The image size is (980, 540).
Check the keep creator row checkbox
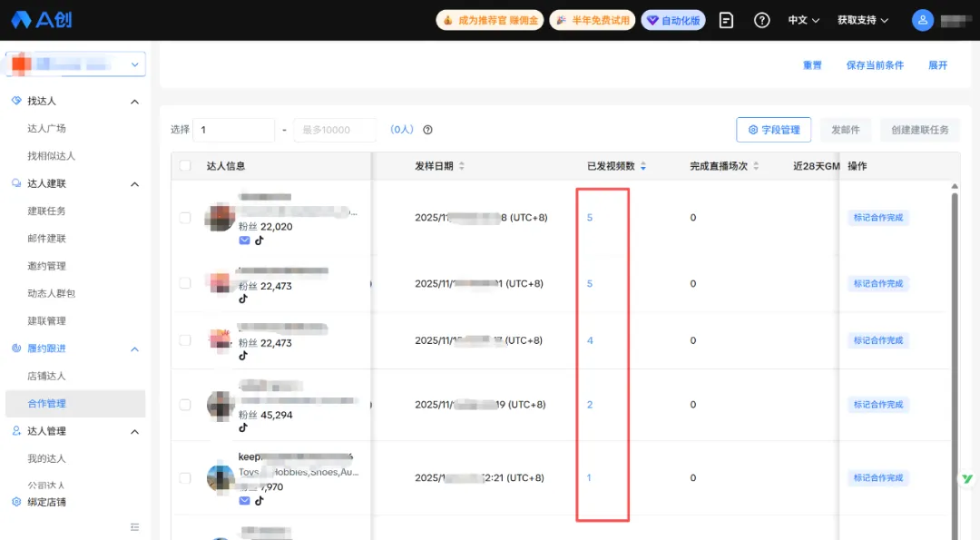[185, 477]
